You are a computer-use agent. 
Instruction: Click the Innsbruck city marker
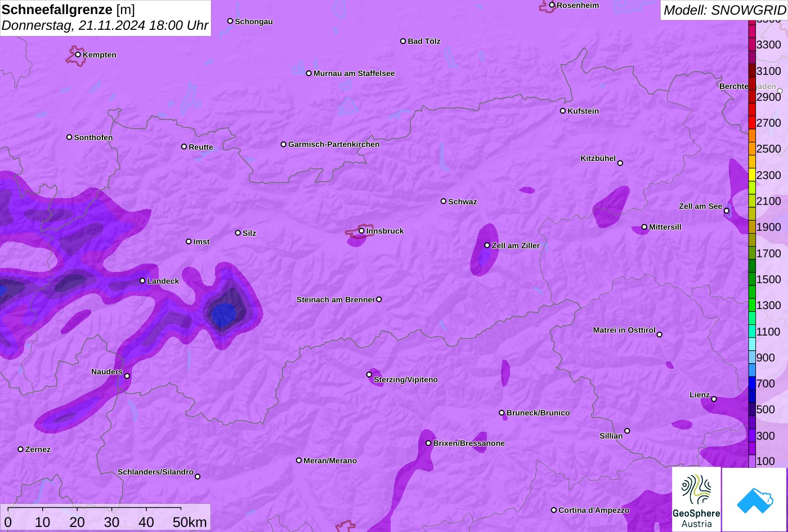pyautogui.click(x=361, y=231)
